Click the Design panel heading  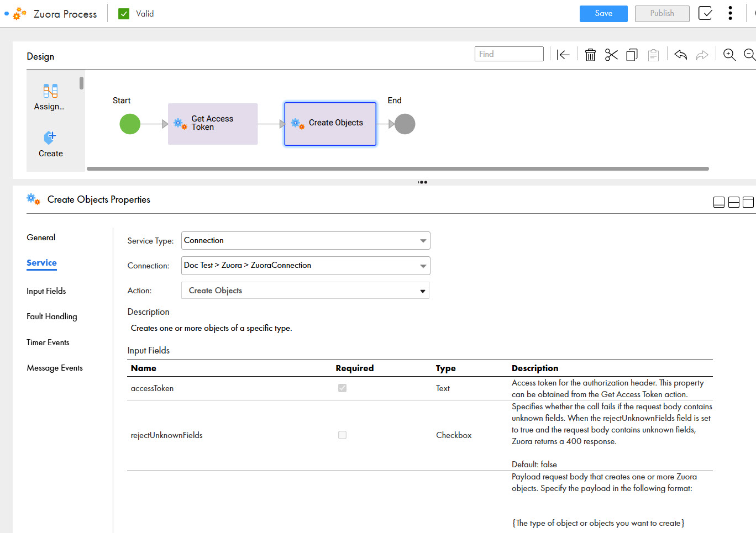(x=40, y=56)
